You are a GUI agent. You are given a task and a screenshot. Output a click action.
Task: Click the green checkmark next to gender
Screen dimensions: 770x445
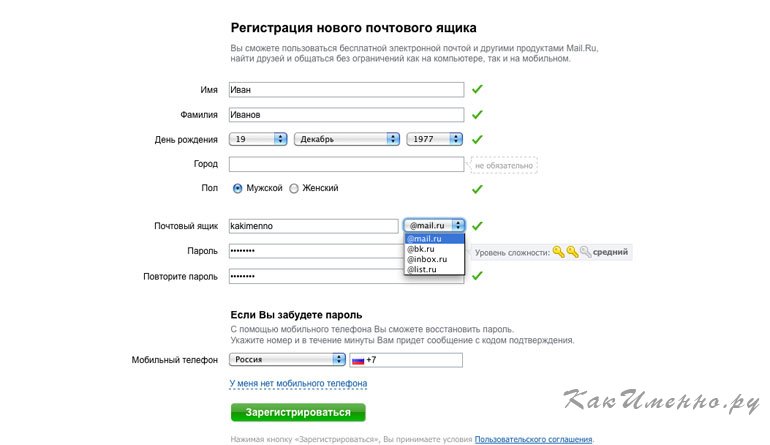tap(477, 189)
